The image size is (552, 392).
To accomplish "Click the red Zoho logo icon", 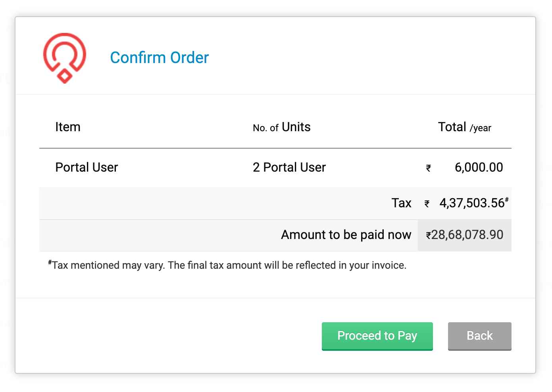I will coord(65,58).
